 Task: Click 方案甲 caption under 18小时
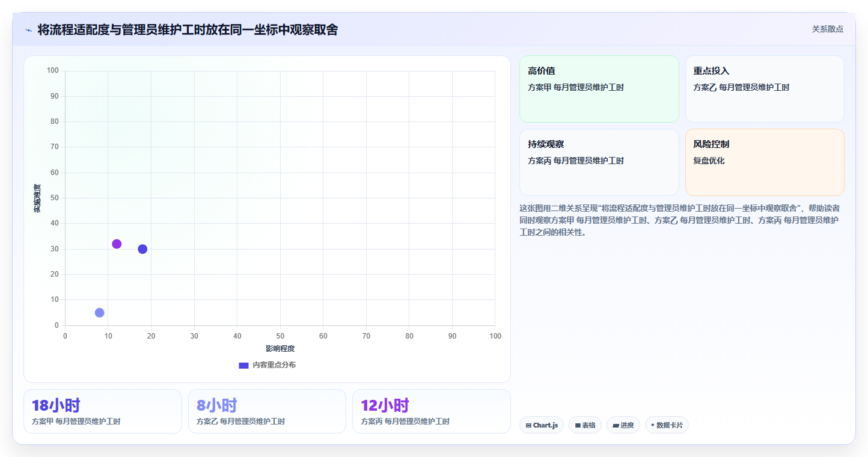[76, 422]
